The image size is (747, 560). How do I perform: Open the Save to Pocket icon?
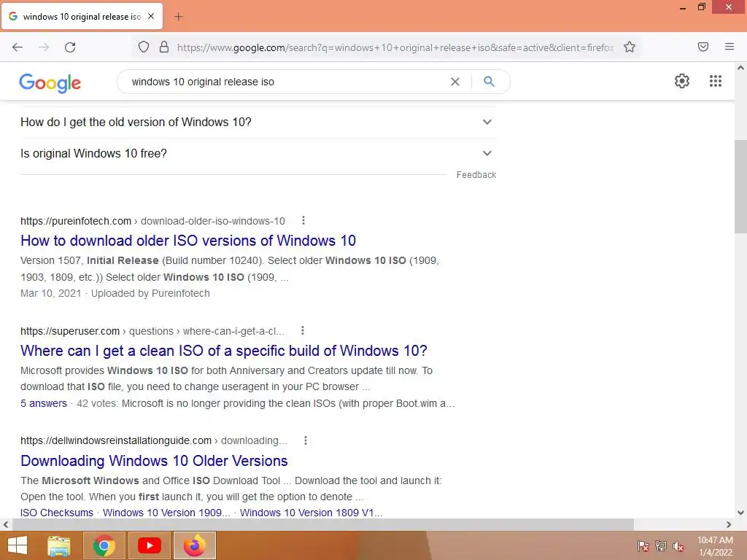pos(703,47)
